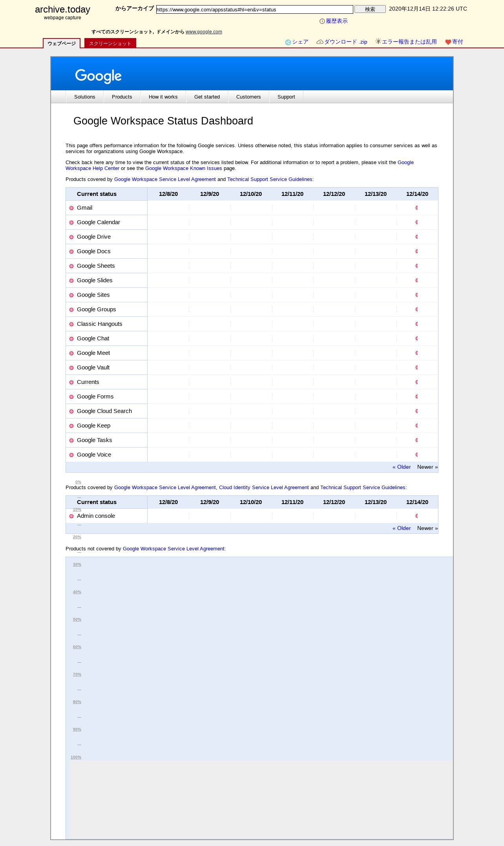
Task: Click the 12/14/20 column header in first table
Action: tap(417, 194)
